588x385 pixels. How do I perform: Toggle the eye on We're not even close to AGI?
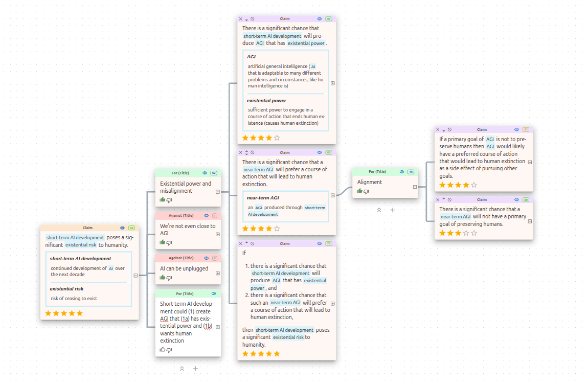point(206,215)
